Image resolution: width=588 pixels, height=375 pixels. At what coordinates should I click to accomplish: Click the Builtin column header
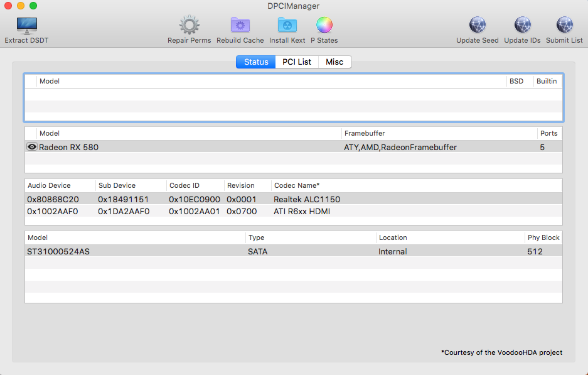pos(548,81)
